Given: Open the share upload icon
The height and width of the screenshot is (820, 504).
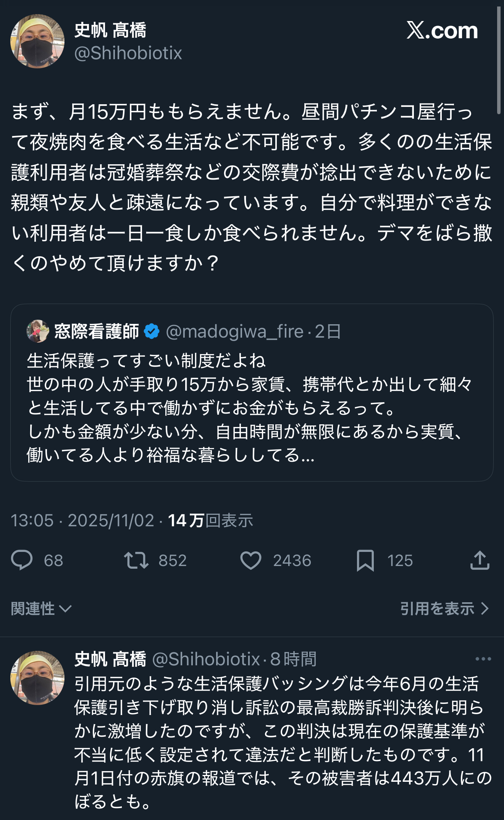Looking at the screenshot, I should (x=480, y=560).
